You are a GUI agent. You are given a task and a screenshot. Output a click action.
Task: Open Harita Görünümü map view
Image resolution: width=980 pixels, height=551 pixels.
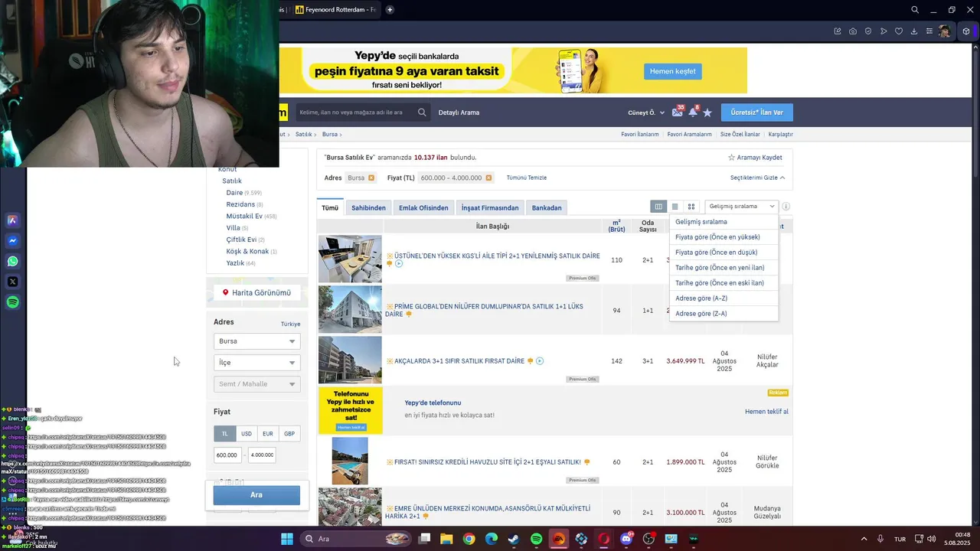coord(256,292)
